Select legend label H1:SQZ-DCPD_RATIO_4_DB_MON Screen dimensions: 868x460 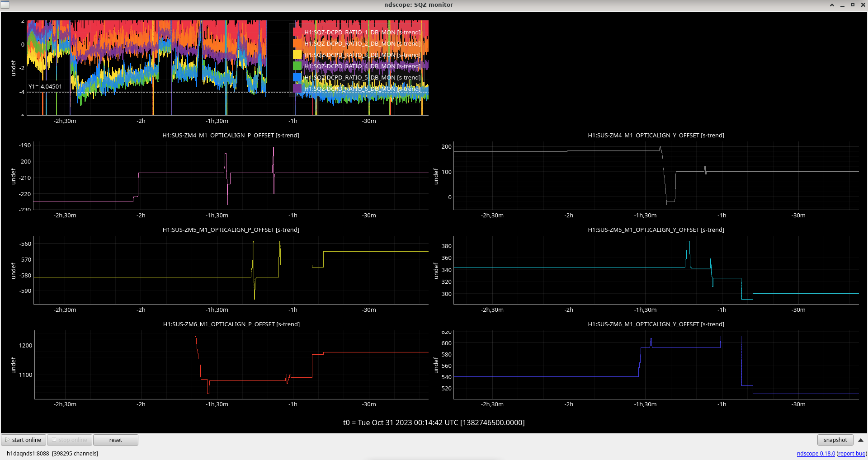coord(363,66)
